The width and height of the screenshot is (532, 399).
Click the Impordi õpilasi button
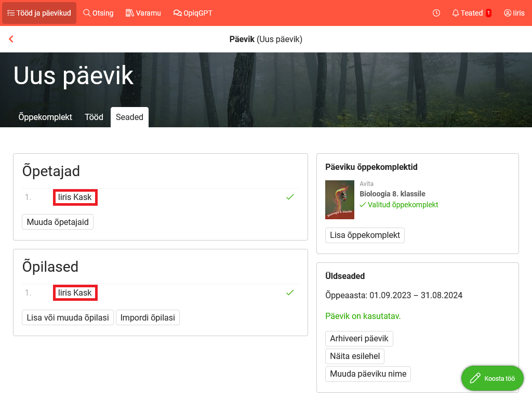pos(148,317)
